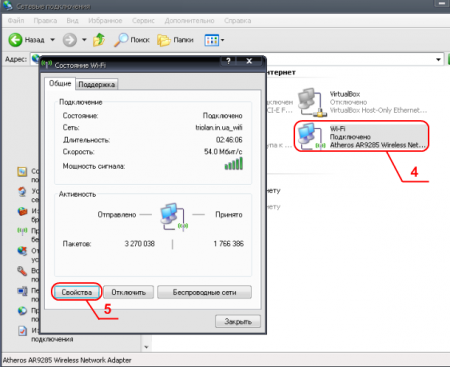The image size is (450, 367).
Task: Click the dialog help question mark button
Action: [x=228, y=61]
